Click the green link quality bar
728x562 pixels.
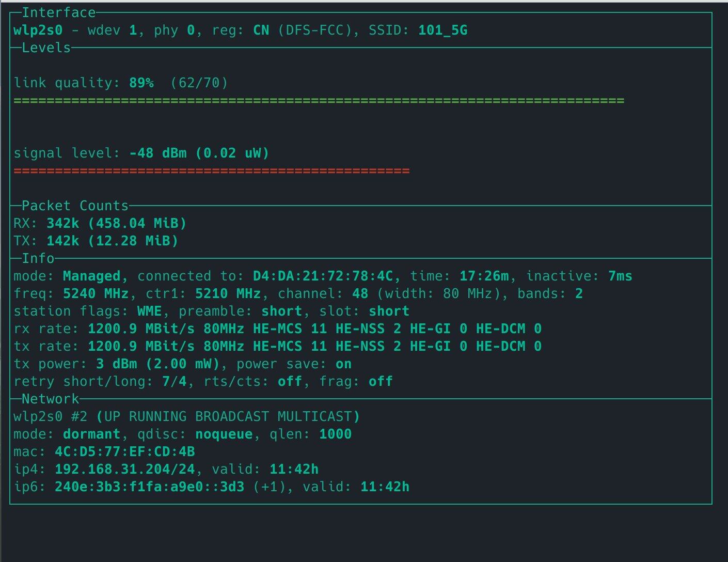pos(319,100)
